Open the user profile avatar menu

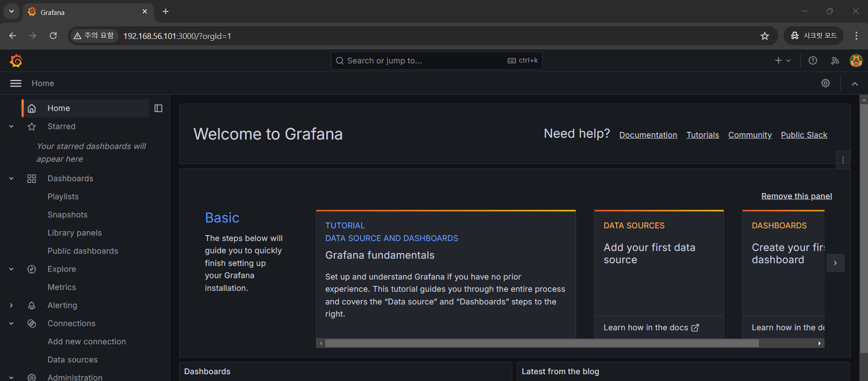tap(856, 61)
